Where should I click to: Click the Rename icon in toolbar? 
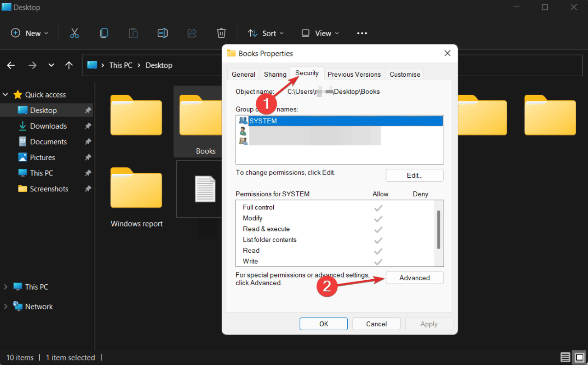(162, 33)
